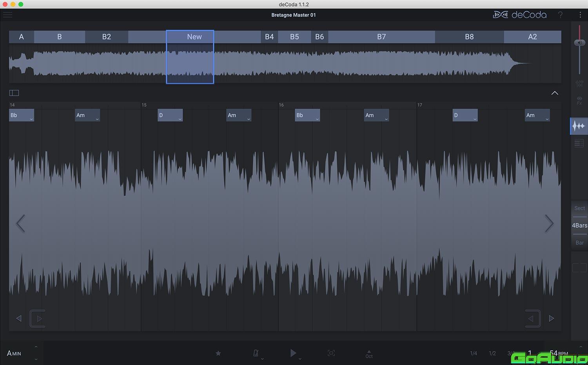Click the 54 BPM tempo value
This screenshot has height=365, width=588.
[x=559, y=353]
